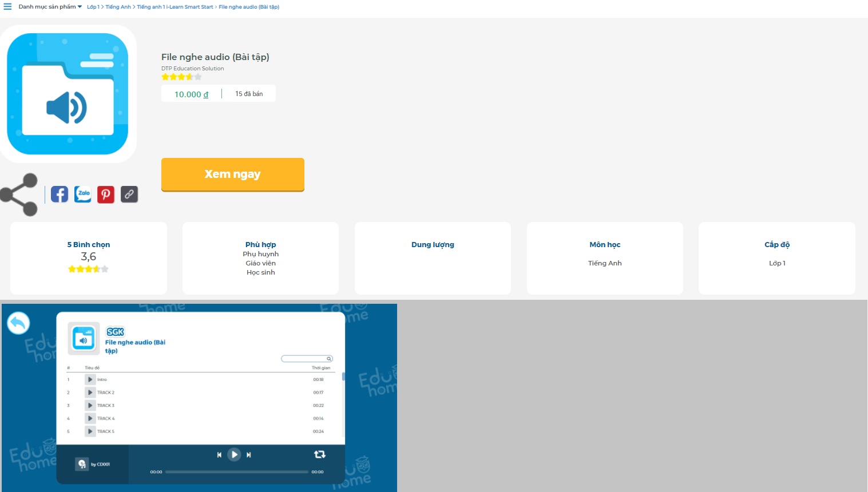Start TRACK 5 playback
Screen dimensions: 868x492
[x=90, y=431]
